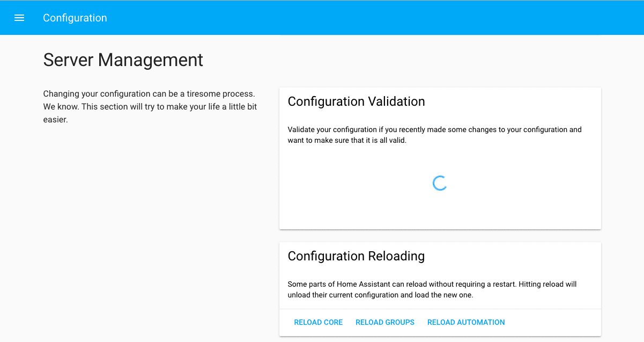Click empty area right of RELOAD AUTOMATION
Screen dimensions: 644x342
click(x=552, y=322)
